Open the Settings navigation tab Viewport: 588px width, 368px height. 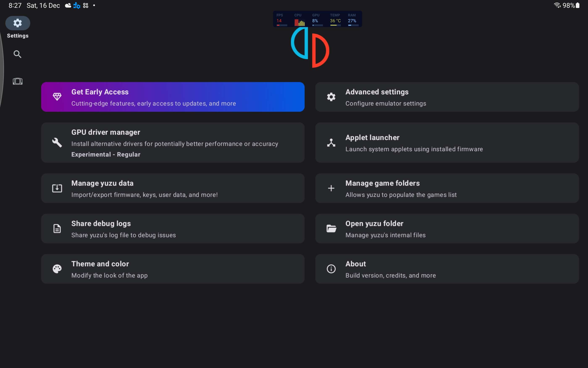17,23
